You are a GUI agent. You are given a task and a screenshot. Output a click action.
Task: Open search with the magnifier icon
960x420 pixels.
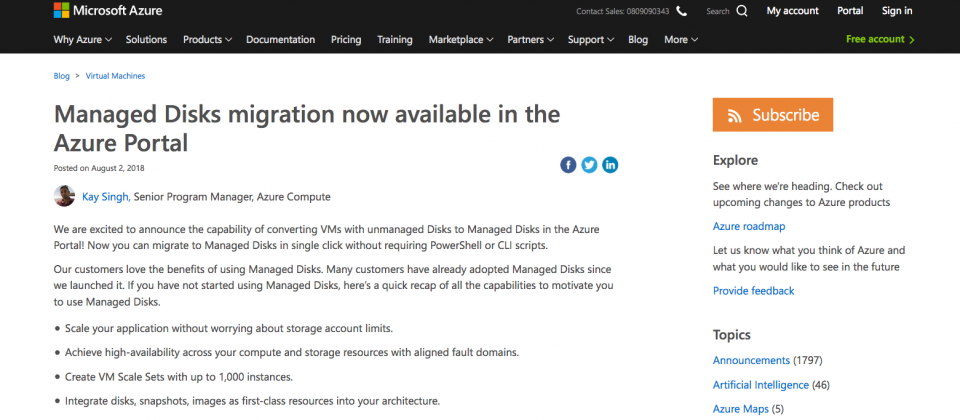click(x=742, y=11)
